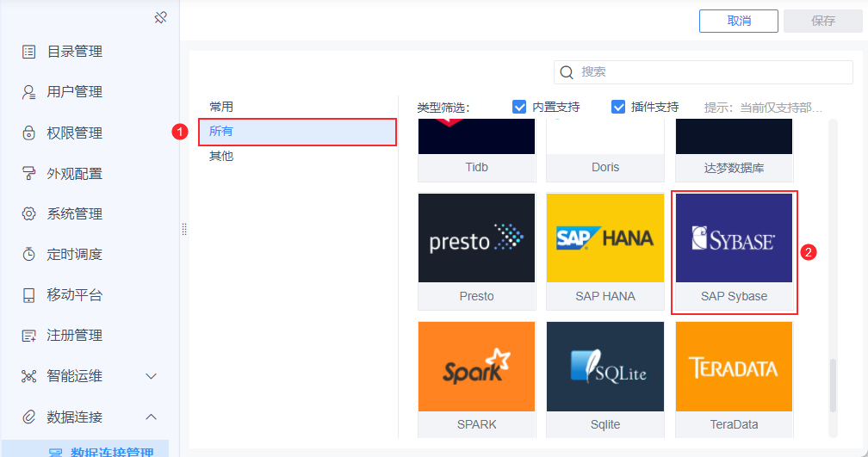Select the Teradata logo tile

point(734,367)
